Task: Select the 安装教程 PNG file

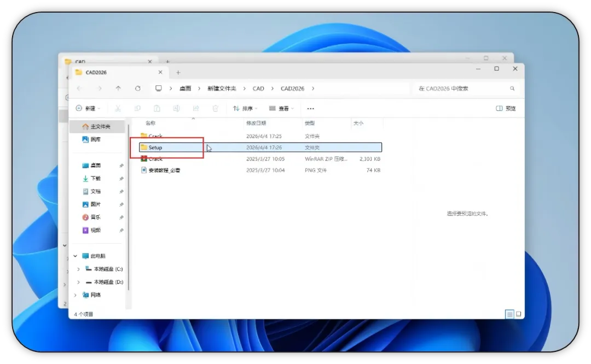Action: click(x=260, y=170)
